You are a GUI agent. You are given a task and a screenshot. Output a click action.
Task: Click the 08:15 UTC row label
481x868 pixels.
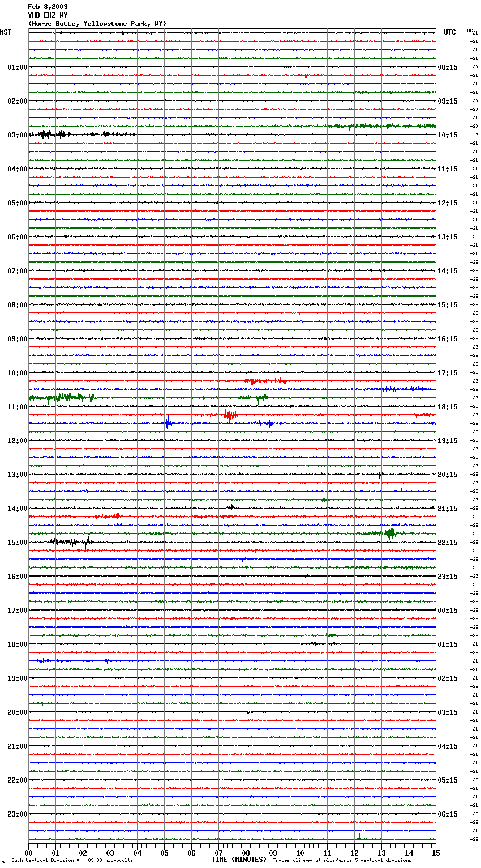[448, 67]
